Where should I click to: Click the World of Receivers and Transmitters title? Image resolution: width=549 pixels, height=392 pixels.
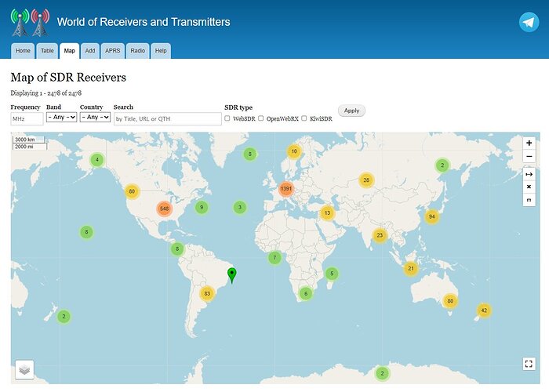[144, 22]
